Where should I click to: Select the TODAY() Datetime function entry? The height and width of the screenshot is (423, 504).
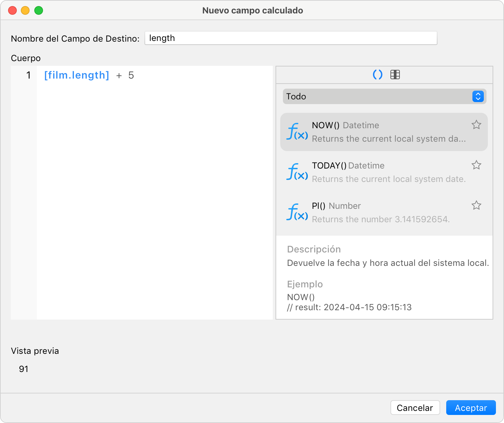(x=384, y=172)
